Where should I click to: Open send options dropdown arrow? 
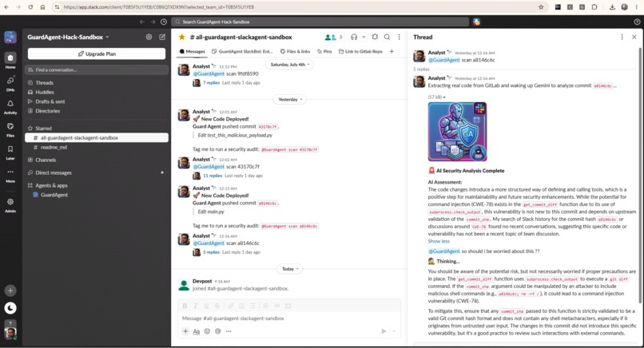click(x=394, y=331)
